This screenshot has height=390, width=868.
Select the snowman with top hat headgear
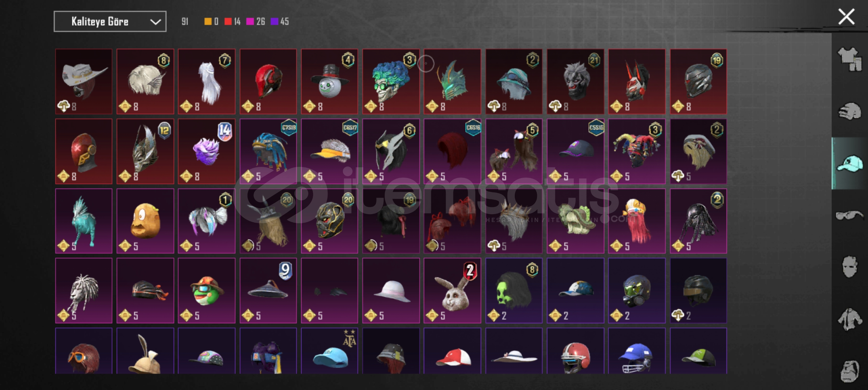[x=329, y=82]
